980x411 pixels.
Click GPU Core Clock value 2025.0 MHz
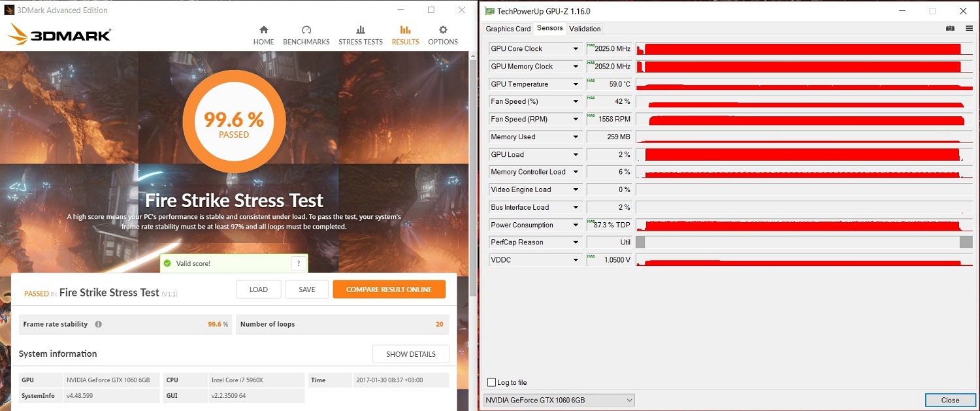610,49
